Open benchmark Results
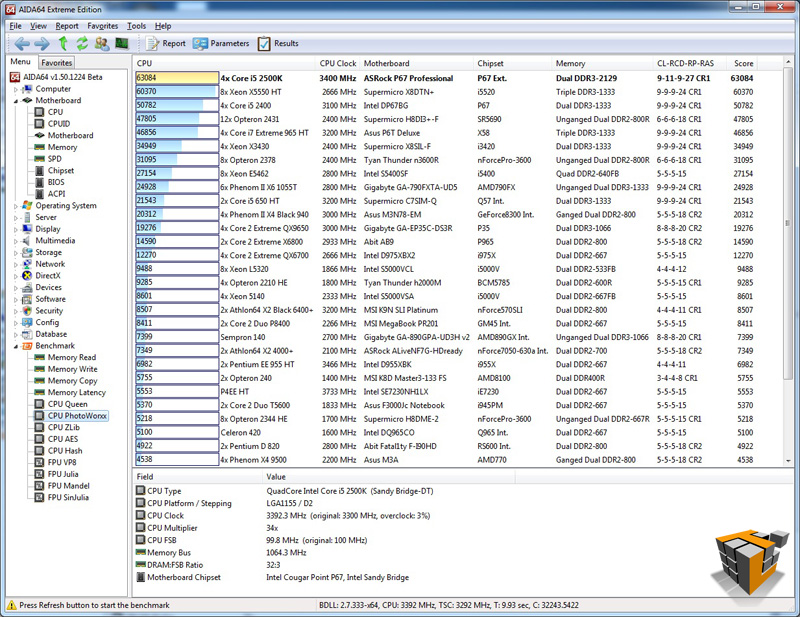Screen dimensions: 800x617 (278, 44)
